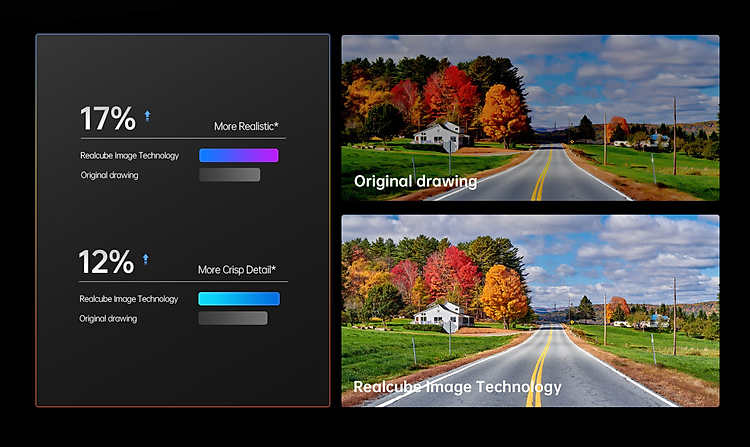Click the blue up arrow beside 17%
Image resolution: width=750 pixels, height=447 pixels.
click(147, 116)
